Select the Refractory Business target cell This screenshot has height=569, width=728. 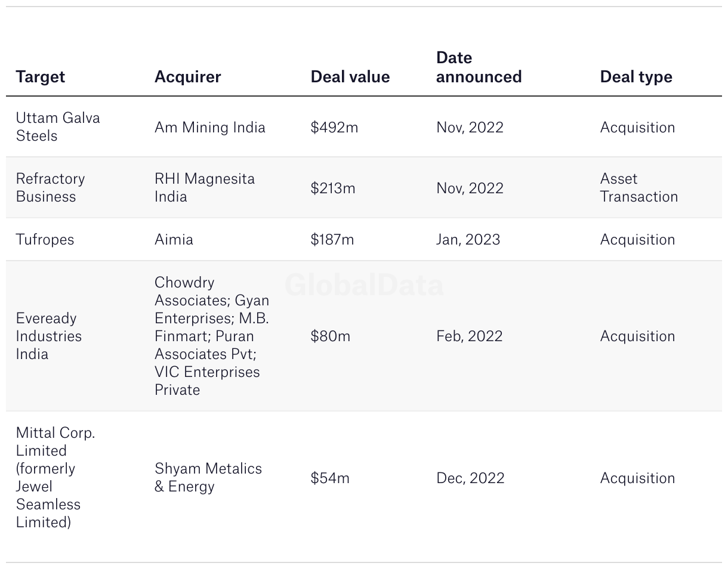pos(51,187)
